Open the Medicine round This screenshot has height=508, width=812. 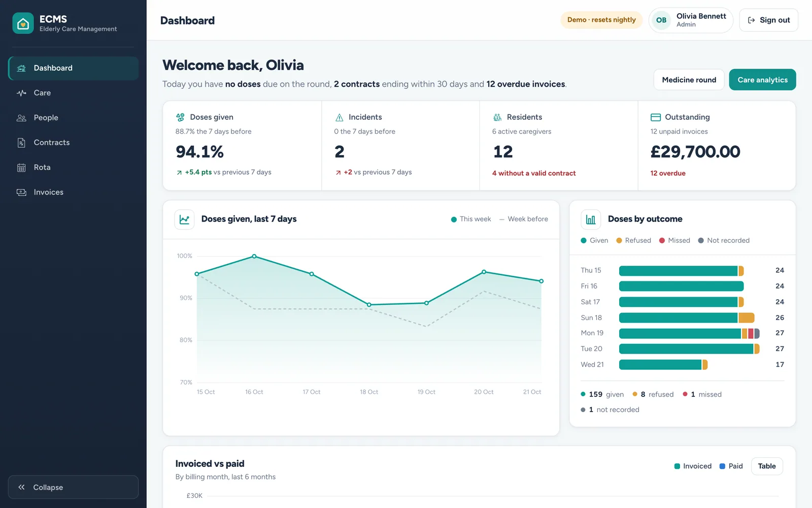[x=689, y=80]
